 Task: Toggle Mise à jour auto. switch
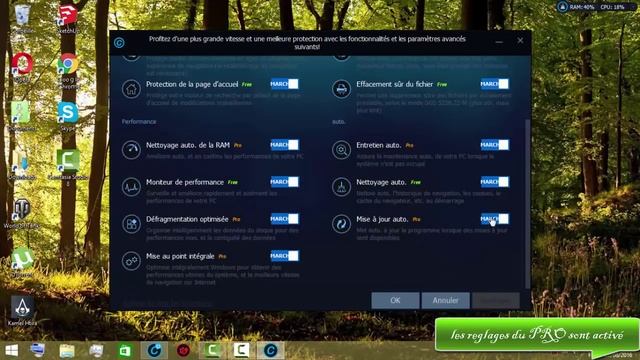click(x=494, y=219)
